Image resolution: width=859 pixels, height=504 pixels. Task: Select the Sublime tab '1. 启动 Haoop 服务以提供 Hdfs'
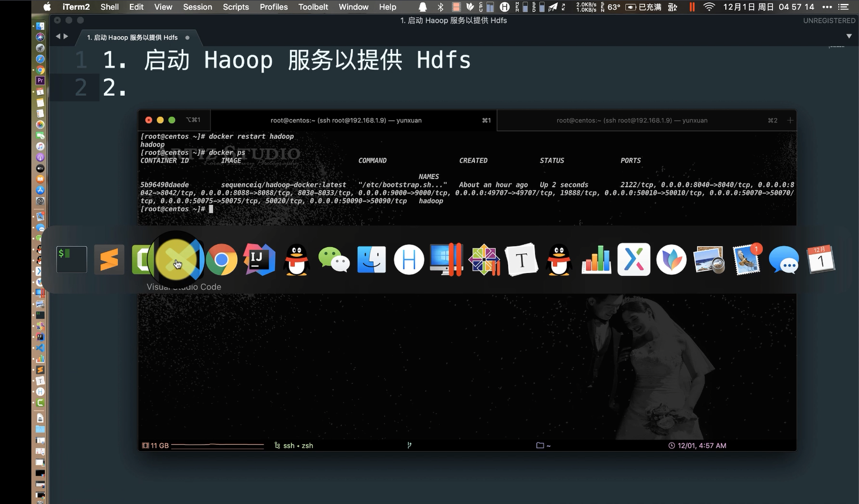point(133,37)
